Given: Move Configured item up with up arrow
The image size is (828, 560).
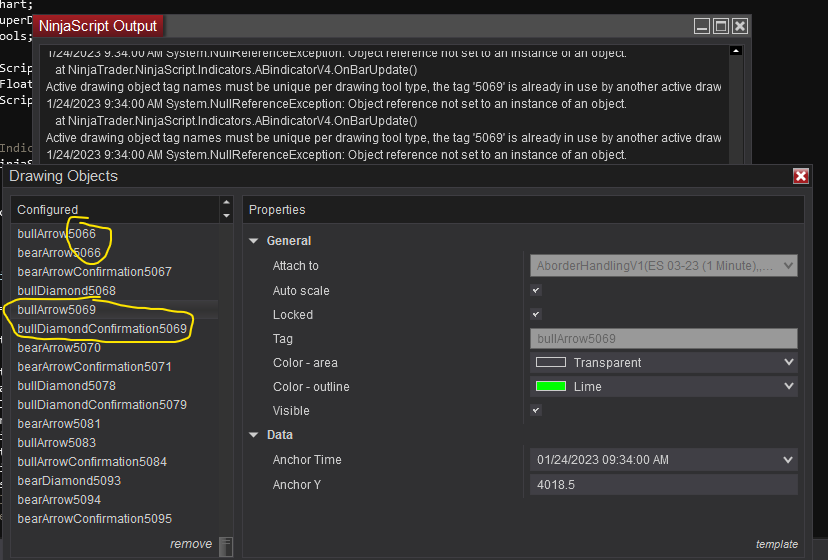Looking at the screenshot, I should pos(227,202).
